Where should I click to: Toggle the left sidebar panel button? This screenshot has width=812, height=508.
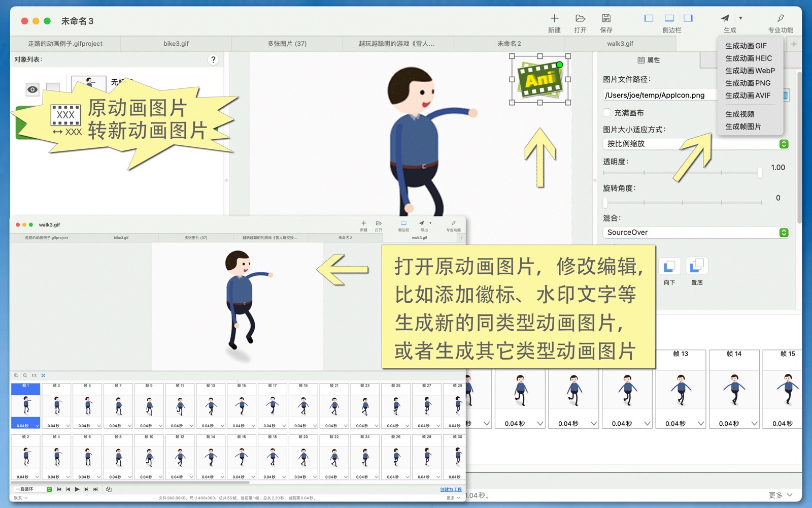click(649, 18)
